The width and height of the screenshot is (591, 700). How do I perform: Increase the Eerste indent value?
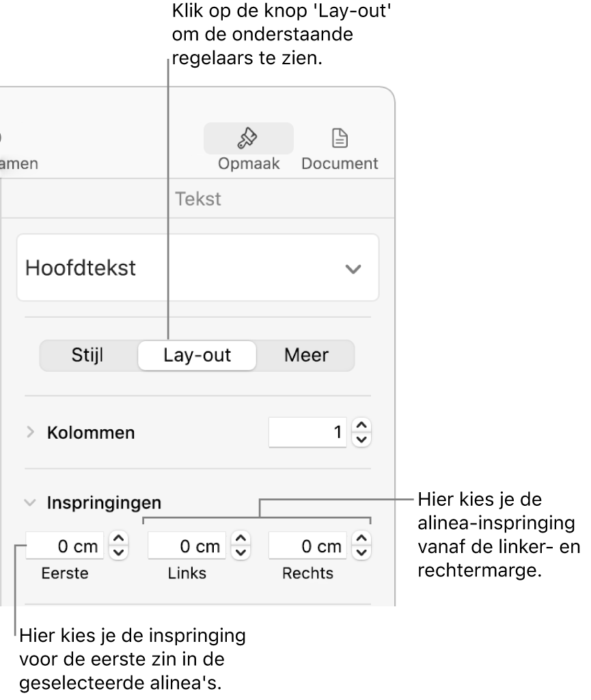119,539
